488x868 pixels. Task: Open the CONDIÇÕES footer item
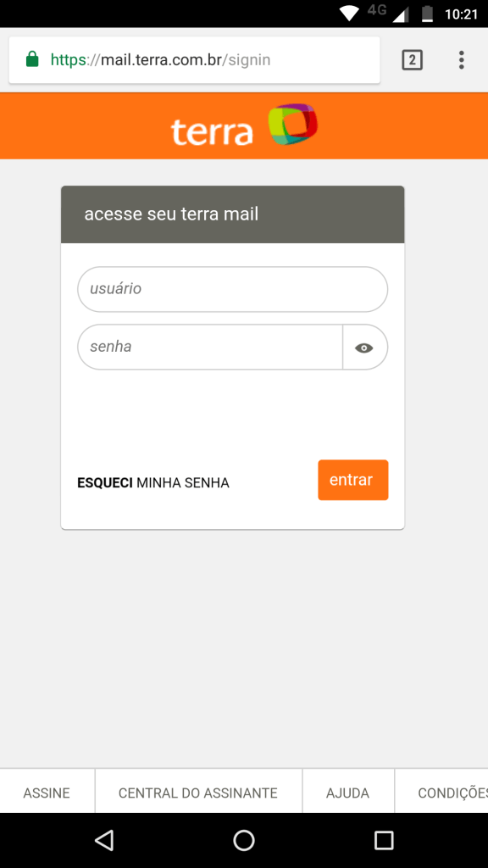pyautogui.click(x=452, y=792)
